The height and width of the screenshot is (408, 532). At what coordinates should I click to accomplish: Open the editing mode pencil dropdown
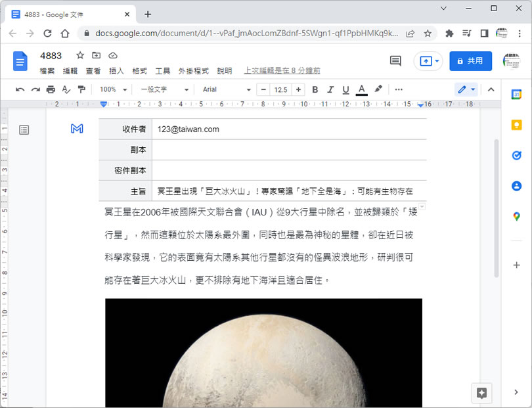point(466,89)
